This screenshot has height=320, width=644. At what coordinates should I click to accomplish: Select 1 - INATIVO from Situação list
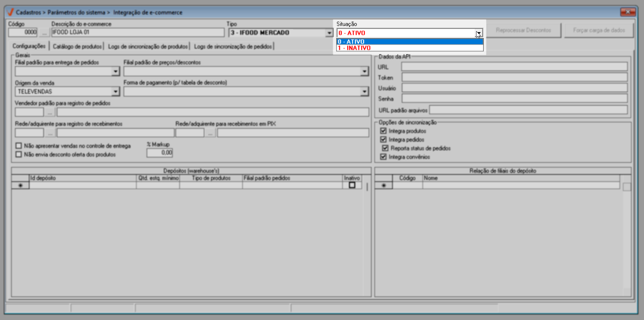(410, 48)
